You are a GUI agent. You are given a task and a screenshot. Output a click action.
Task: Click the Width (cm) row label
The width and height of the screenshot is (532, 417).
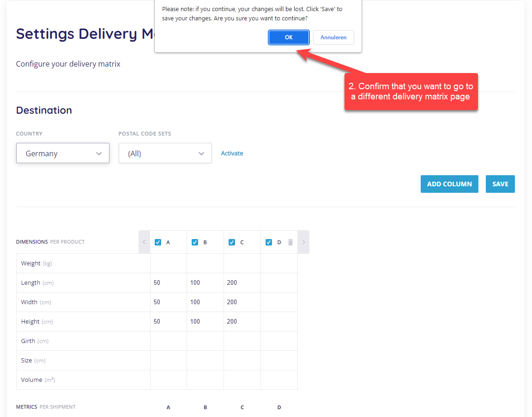pyautogui.click(x=36, y=302)
